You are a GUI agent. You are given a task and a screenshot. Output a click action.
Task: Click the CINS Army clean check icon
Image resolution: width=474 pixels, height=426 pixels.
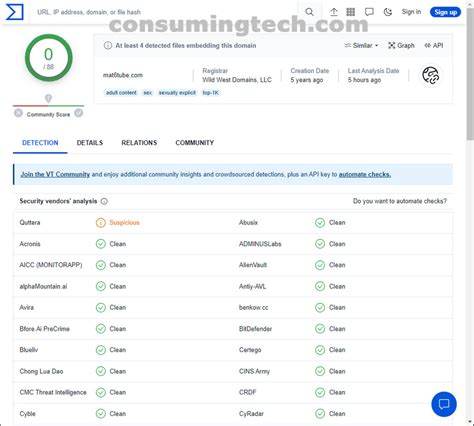coord(320,371)
